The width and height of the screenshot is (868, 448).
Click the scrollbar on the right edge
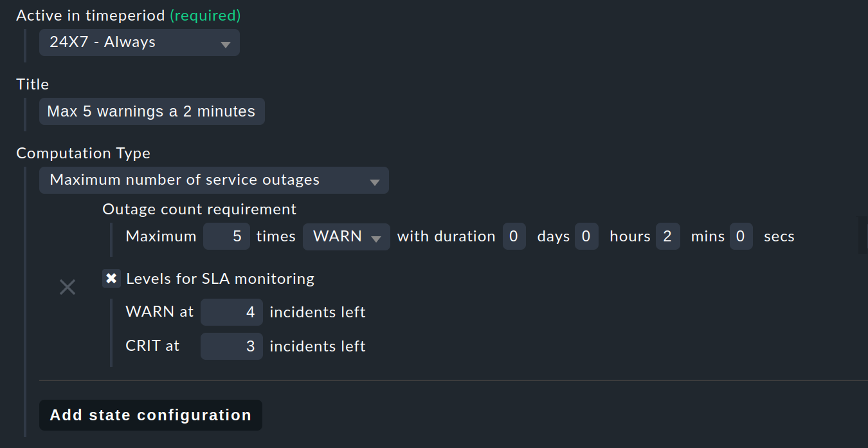[865, 237]
